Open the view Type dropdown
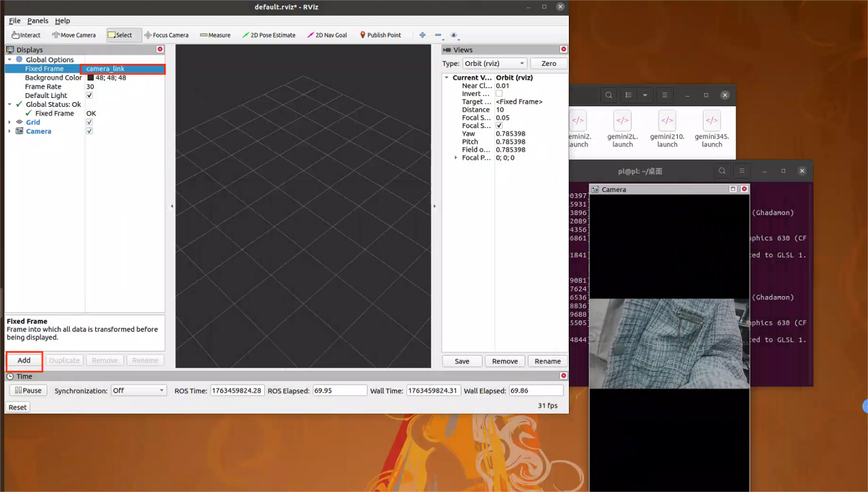Image resolution: width=868 pixels, height=492 pixels. (x=494, y=64)
